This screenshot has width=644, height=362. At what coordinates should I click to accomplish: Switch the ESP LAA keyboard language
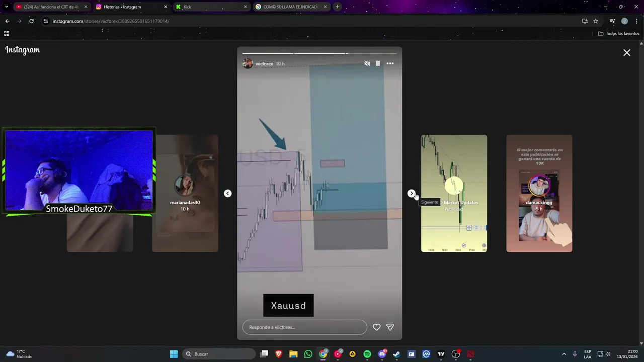tap(588, 354)
